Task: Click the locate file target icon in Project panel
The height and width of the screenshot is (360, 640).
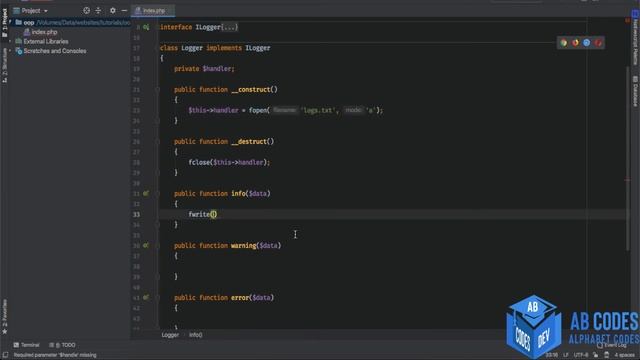Action: pyautogui.click(x=87, y=11)
